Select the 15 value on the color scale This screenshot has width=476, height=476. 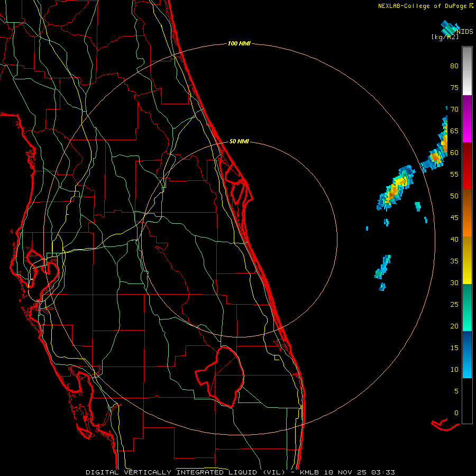click(x=454, y=348)
